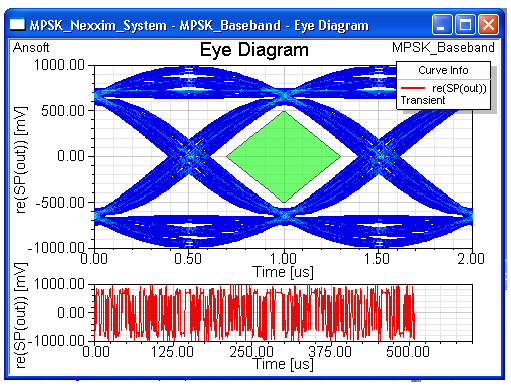Click the window system menu icon in title bar
511x389 pixels.
tap(17, 24)
